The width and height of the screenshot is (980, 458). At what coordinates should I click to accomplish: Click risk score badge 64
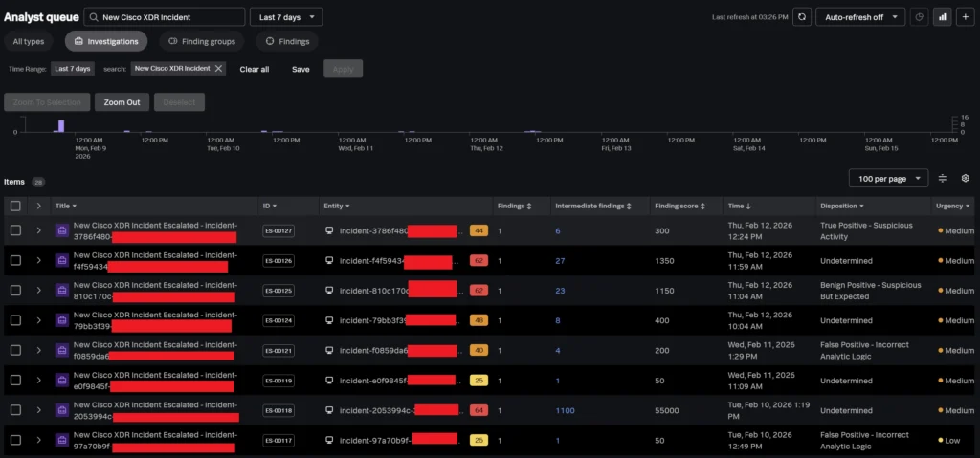coord(479,410)
